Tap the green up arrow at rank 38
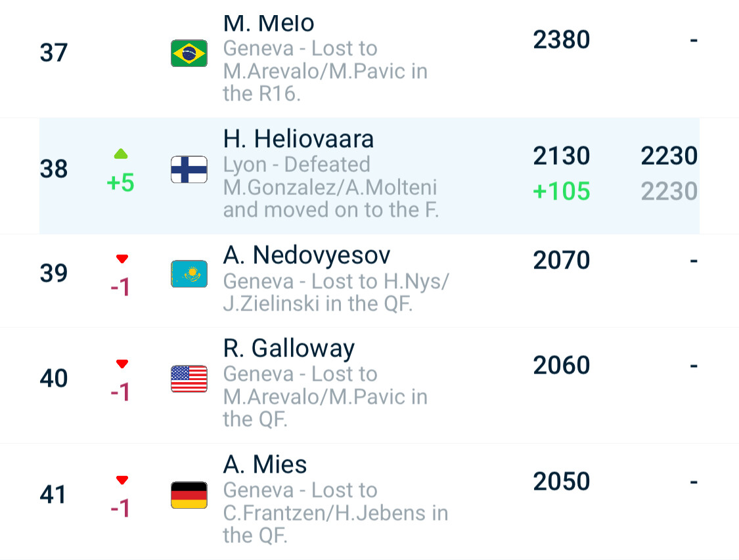Image resolution: width=739 pixels, height=560 pixels. click(x=121, y=154)
